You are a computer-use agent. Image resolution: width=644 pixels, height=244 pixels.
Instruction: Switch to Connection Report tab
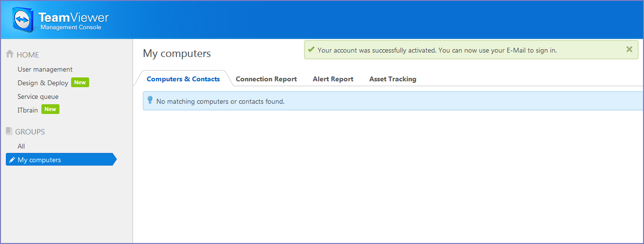click(266, 79)
